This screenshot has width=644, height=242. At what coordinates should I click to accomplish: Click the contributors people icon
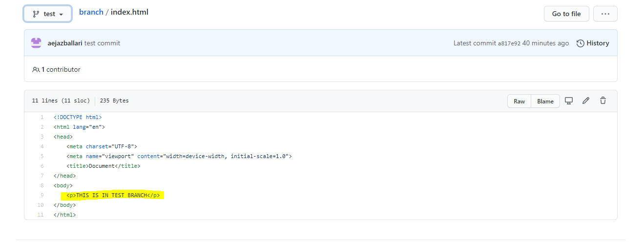coord(36,69)
